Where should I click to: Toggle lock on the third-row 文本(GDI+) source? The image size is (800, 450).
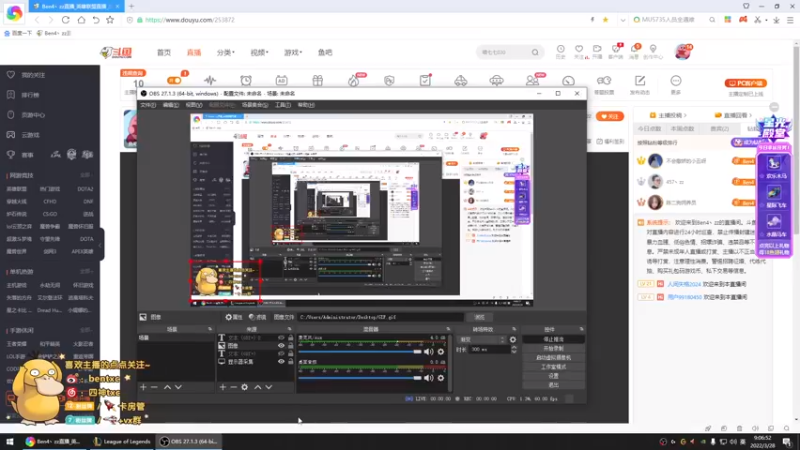click(x=290, y=354)
